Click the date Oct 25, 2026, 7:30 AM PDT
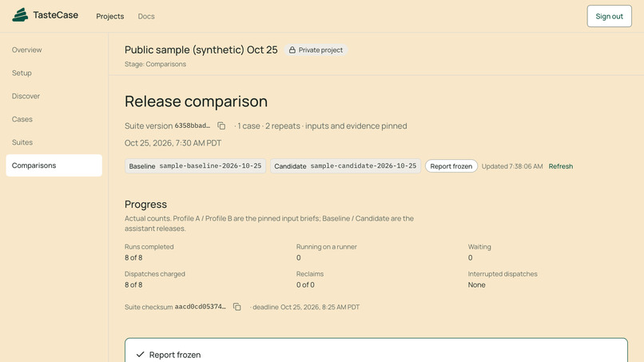The width and height of the screenshot is (644, 362). (x=173, y=143)
